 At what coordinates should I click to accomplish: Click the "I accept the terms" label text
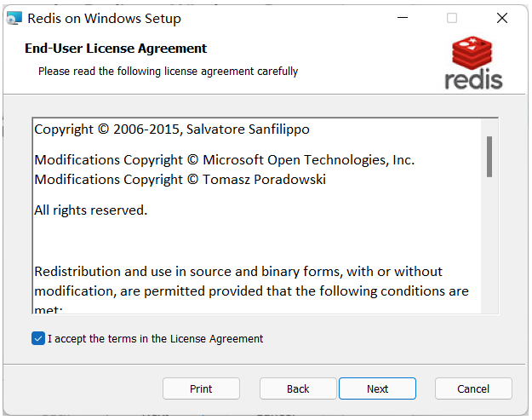point(155,338)
